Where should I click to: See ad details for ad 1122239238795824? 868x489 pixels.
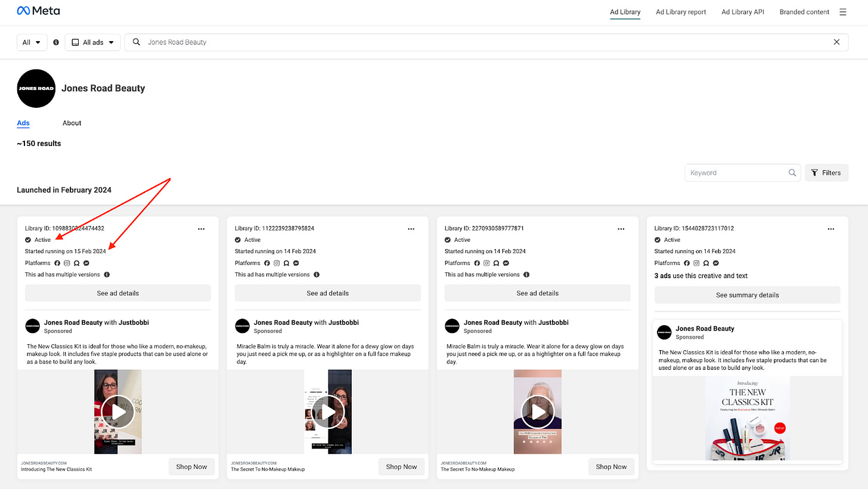point(328,293)
